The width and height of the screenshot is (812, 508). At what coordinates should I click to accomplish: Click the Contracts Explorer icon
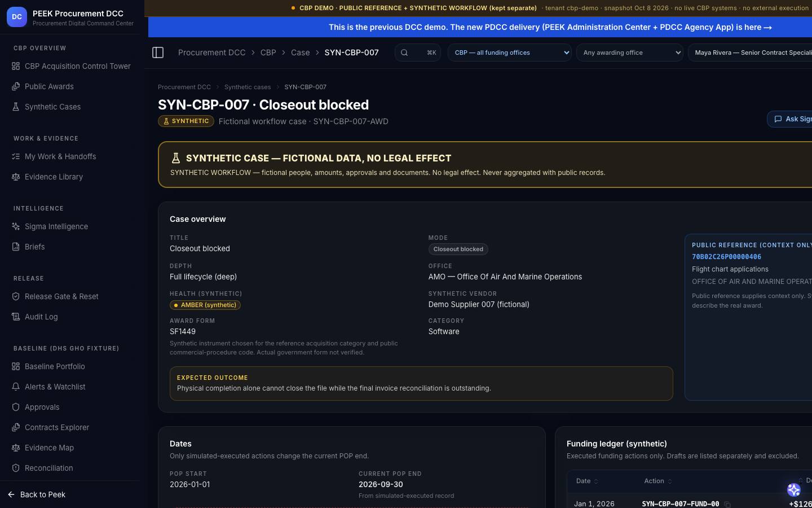pos(16,427)
